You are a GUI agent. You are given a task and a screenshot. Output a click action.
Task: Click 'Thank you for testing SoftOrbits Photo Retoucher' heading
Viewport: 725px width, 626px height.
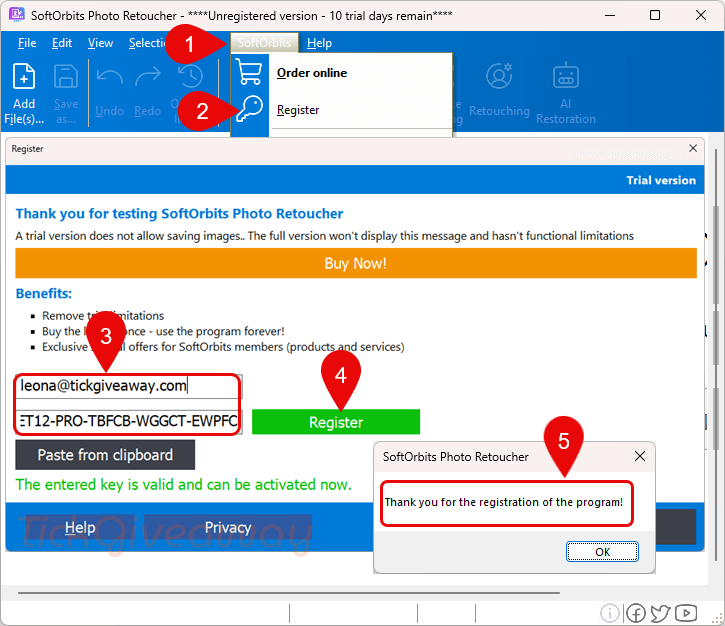click(179, 214)
